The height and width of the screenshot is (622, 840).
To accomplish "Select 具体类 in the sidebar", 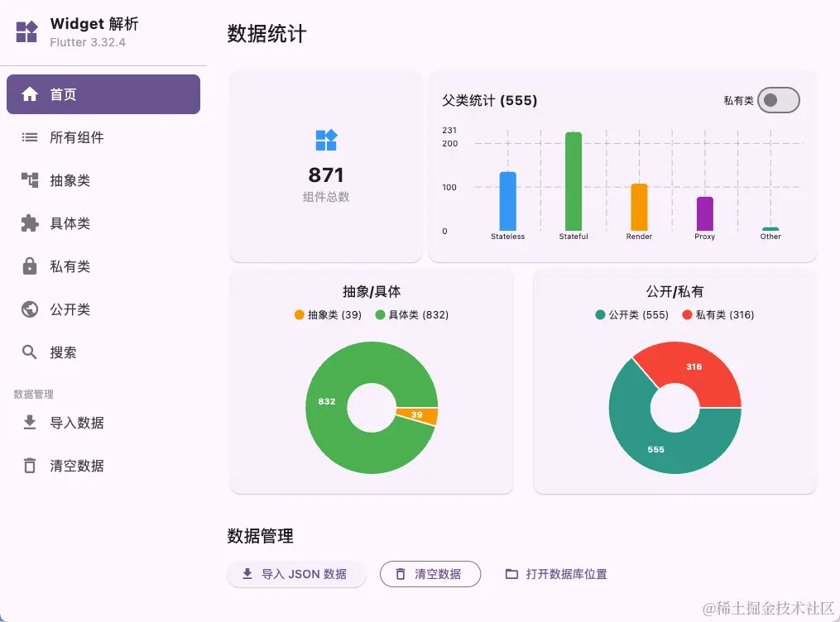I will click(x=103, y=223).
